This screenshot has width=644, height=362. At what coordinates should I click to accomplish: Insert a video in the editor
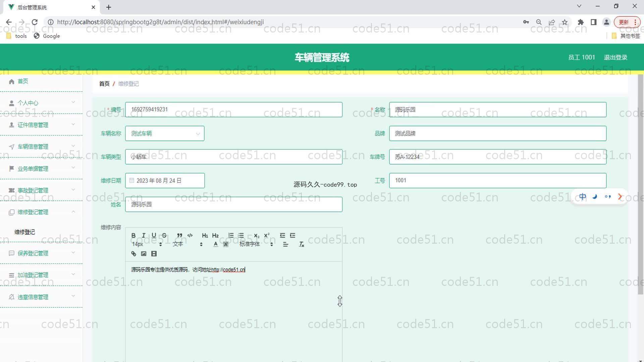[154, 254]
